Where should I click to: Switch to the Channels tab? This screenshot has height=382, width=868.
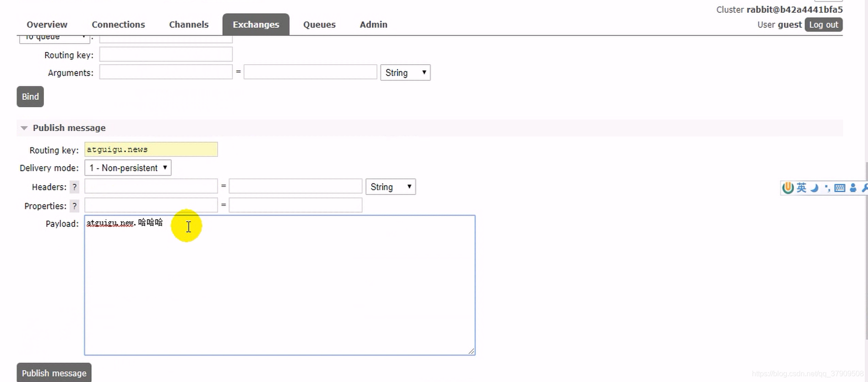tap(189, 24)
